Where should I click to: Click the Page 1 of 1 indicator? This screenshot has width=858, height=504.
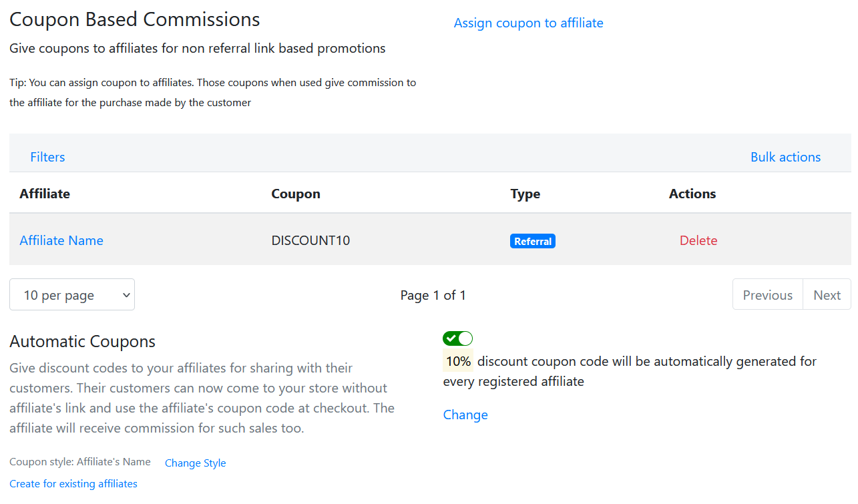(x=433, y=295)
